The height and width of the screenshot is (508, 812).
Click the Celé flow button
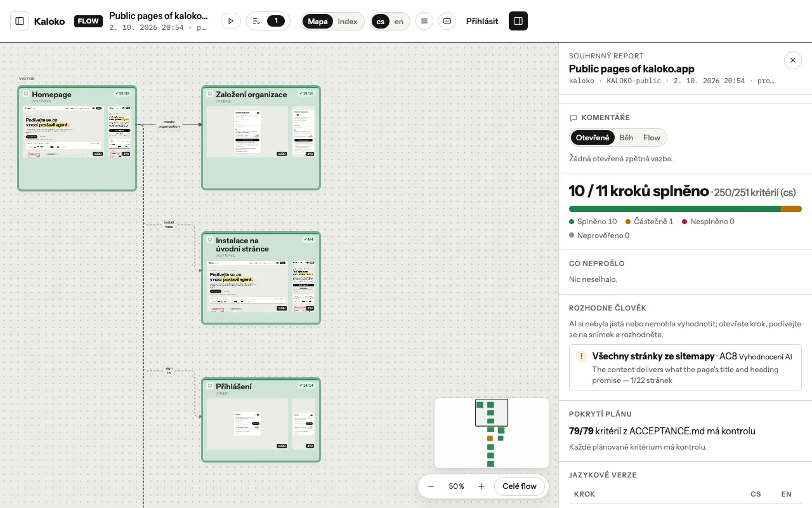520,486
